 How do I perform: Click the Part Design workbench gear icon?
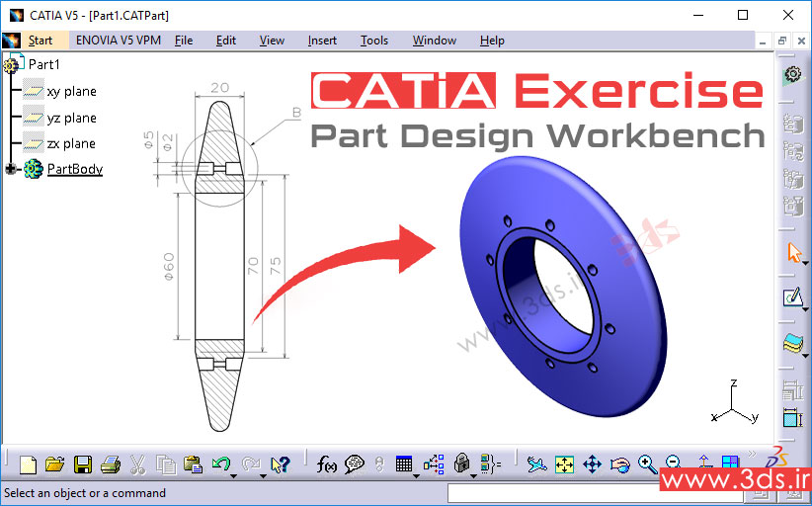pos(793,75)
